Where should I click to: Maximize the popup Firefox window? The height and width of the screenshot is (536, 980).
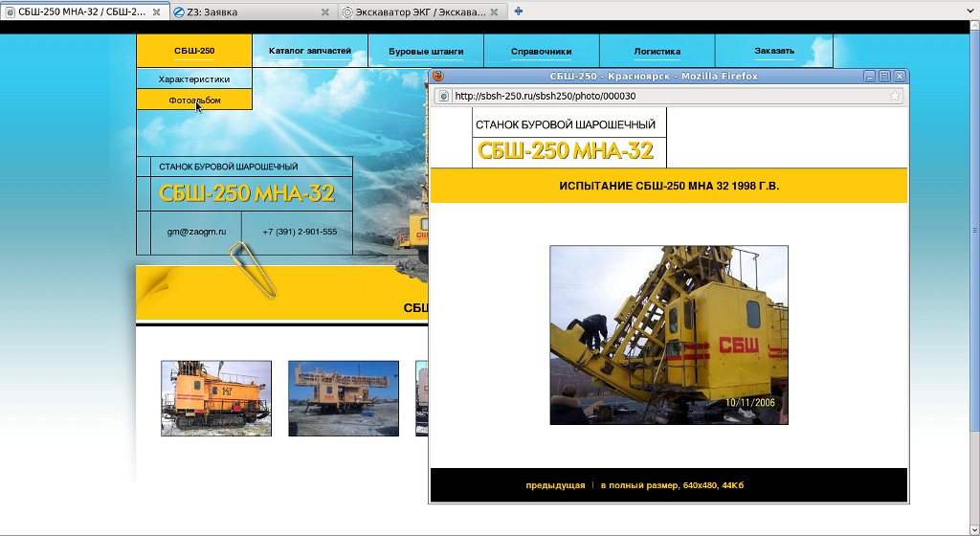click(884, 76)
